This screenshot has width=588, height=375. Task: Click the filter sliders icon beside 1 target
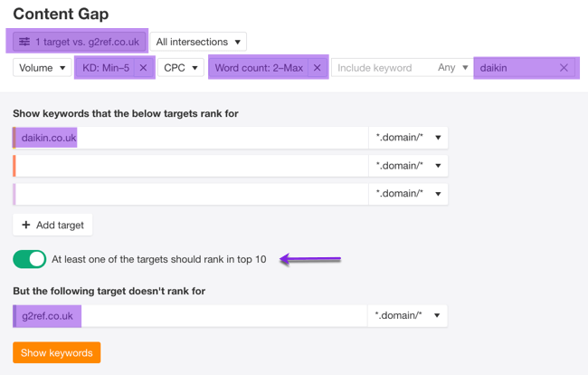(24, 42)
